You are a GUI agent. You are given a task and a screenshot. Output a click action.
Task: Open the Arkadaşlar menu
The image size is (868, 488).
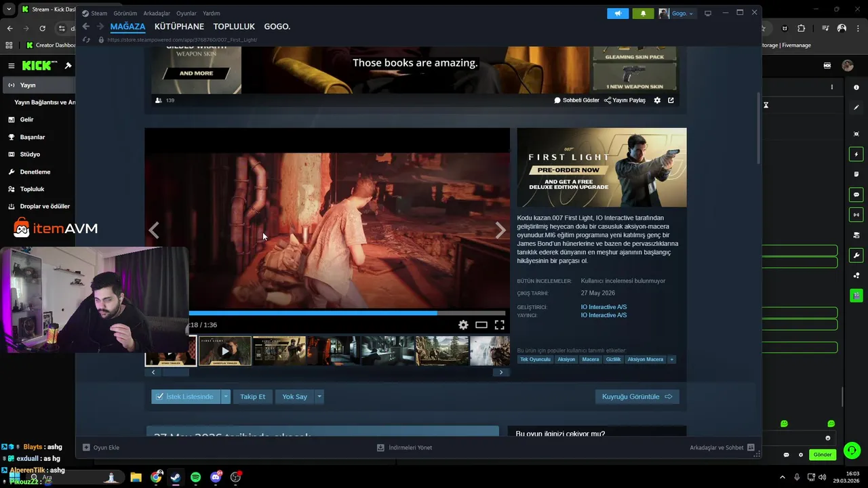point(157,13)
